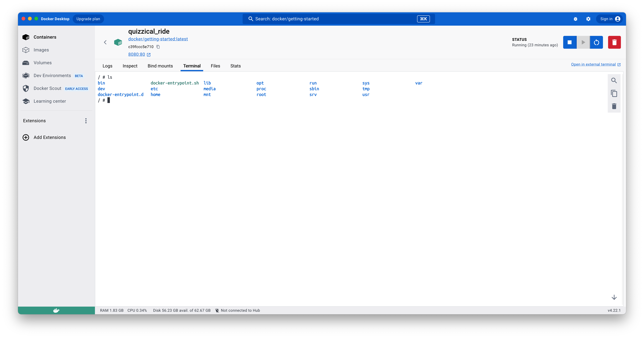Viewport: 644px width, 338px height.
Task: Click the Not connected to Hub icon
Action: pyautogui.click(x=217, y=310)
